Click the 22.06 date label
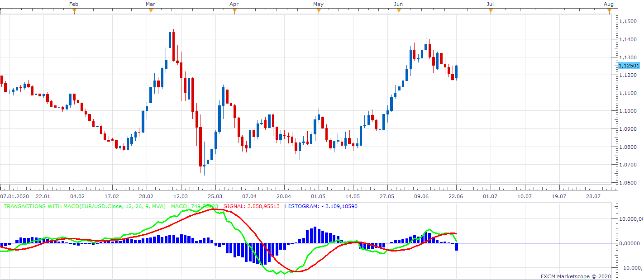The width and height of the screenshot is (644, 280). (x=456, y=196)
